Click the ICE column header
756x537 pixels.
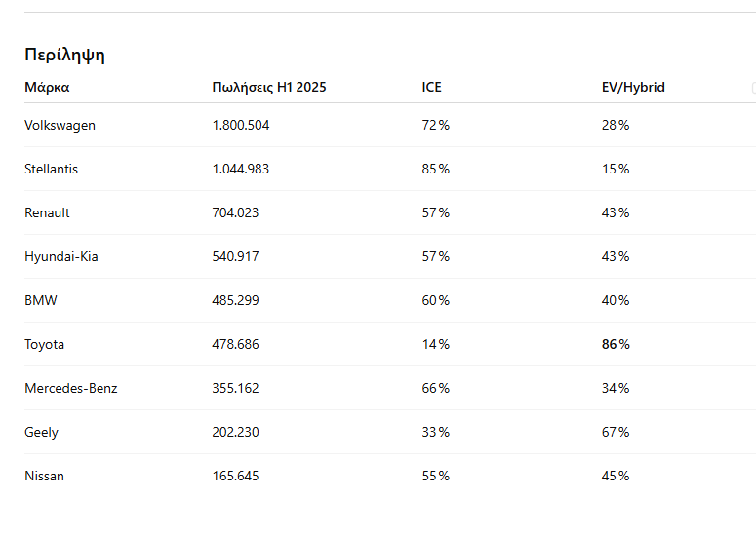pos(431,88)
